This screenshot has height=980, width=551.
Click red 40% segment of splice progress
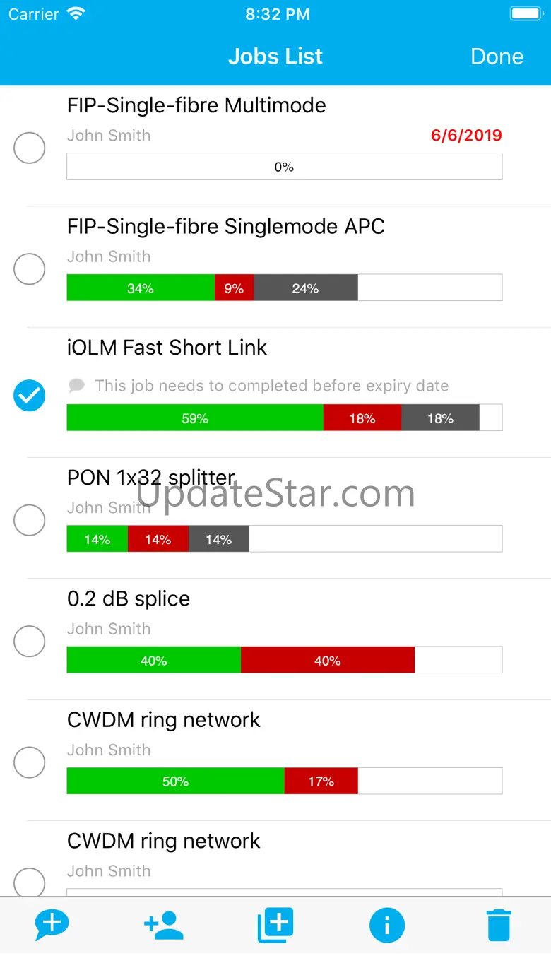pyautogui.click(x=327, y=660)
